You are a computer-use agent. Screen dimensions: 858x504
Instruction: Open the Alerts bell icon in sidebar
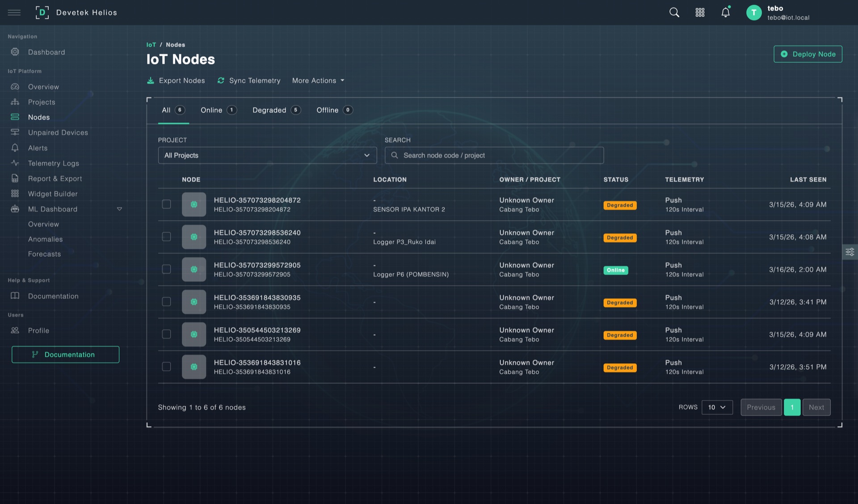coord(15,148)
